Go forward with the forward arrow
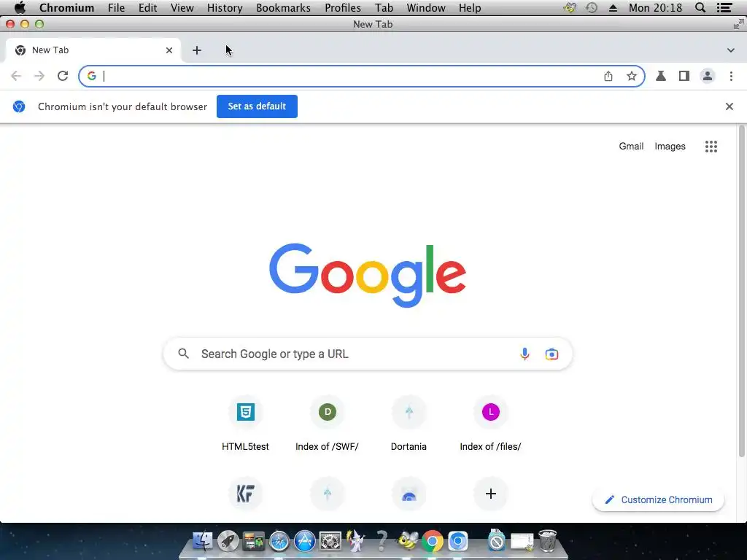747x560 pixels. (39, 76)
